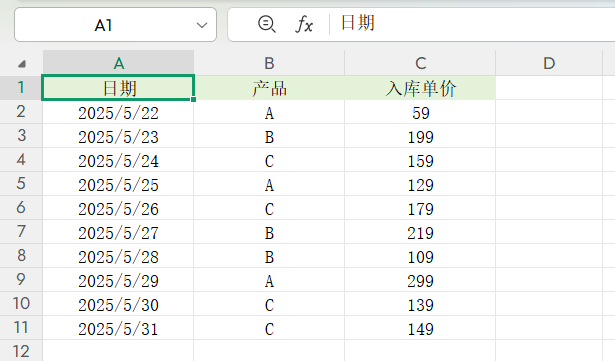Click product cell A in row 9
Image resolution: width=615 pixels, height=361 pixels.
click(x=269, y=280)
